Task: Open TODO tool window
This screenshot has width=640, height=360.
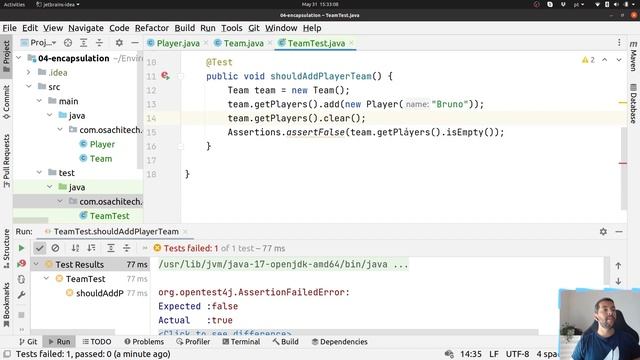Action: coord(96,342)
